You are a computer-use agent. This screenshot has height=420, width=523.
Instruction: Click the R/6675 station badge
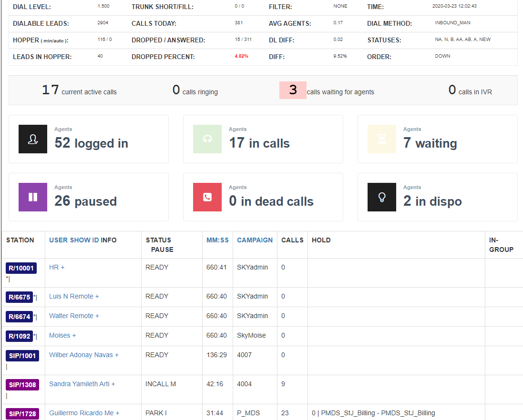(20, 297)
